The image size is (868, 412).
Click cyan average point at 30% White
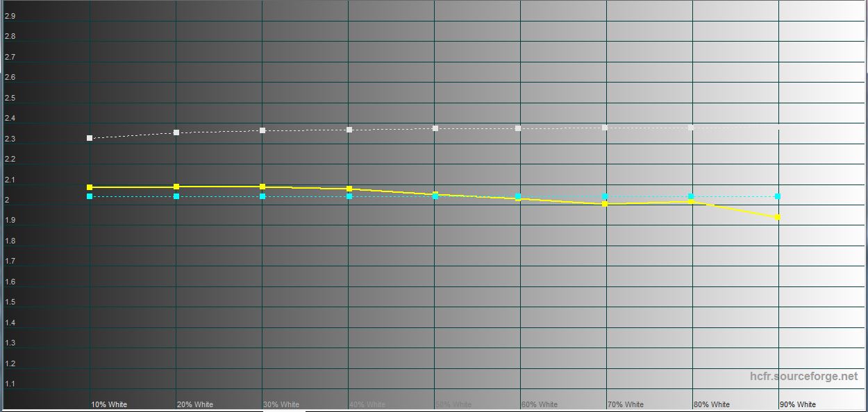pyautogui.click(x=262, y=196)
